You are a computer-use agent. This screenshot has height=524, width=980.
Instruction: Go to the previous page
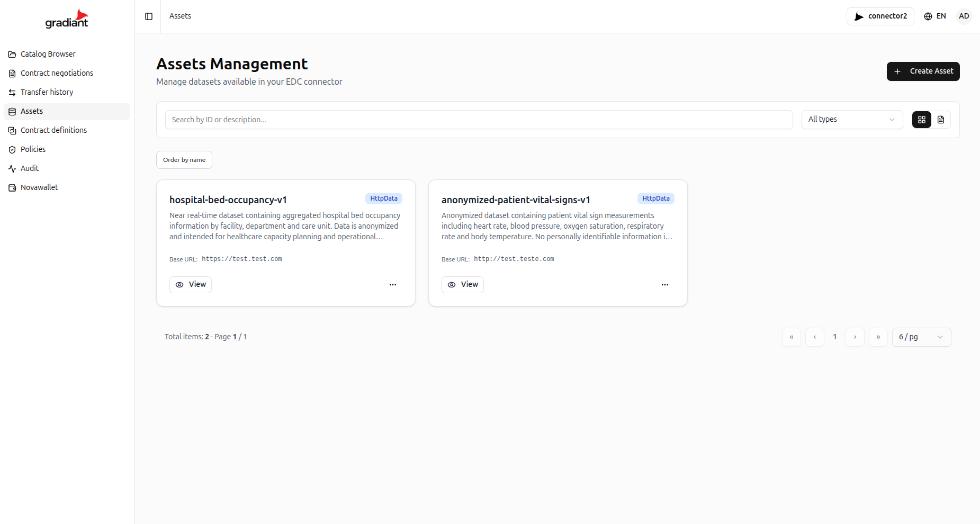pos(815,337)
